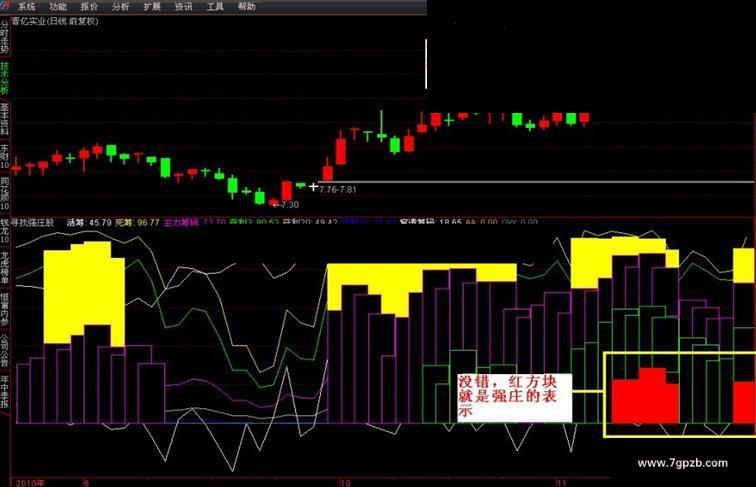756x487 pixels.
Task: Click the indicator name 寻找强庄股
Action: coord(33,223)
